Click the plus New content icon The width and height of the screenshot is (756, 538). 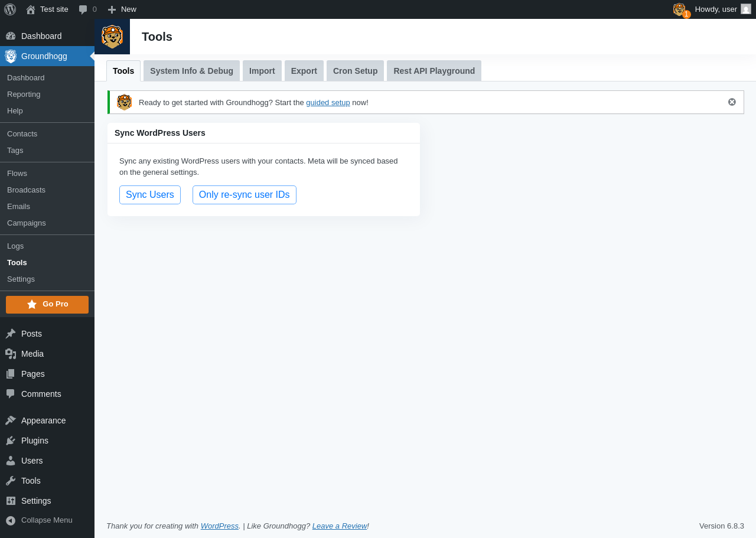(112, 9)
